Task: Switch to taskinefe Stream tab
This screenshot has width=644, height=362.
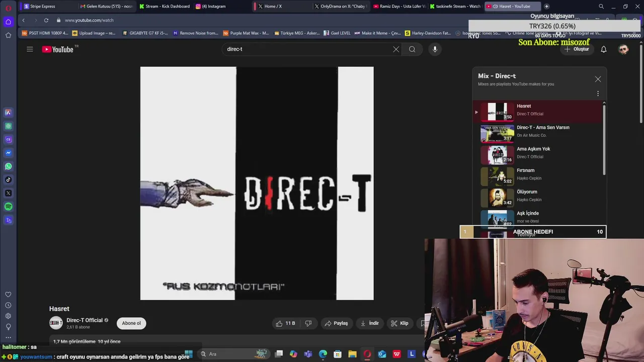Action: 455,6
